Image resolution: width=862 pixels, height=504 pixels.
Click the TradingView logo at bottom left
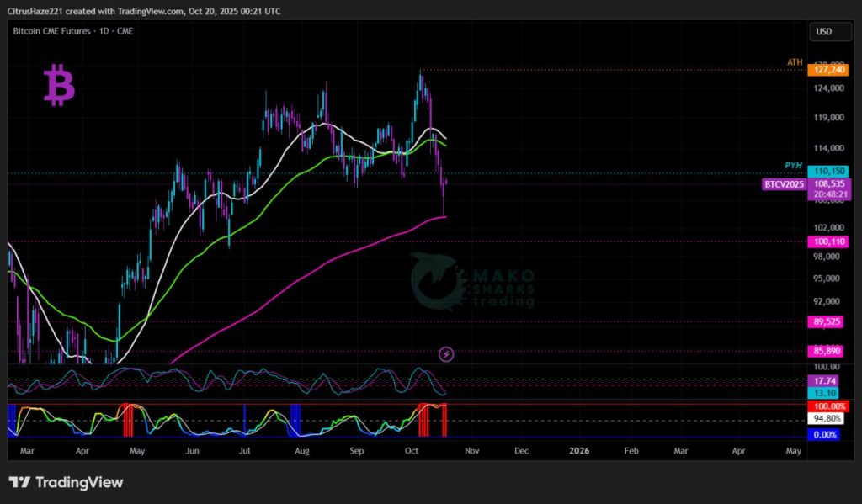coord(66,482)
